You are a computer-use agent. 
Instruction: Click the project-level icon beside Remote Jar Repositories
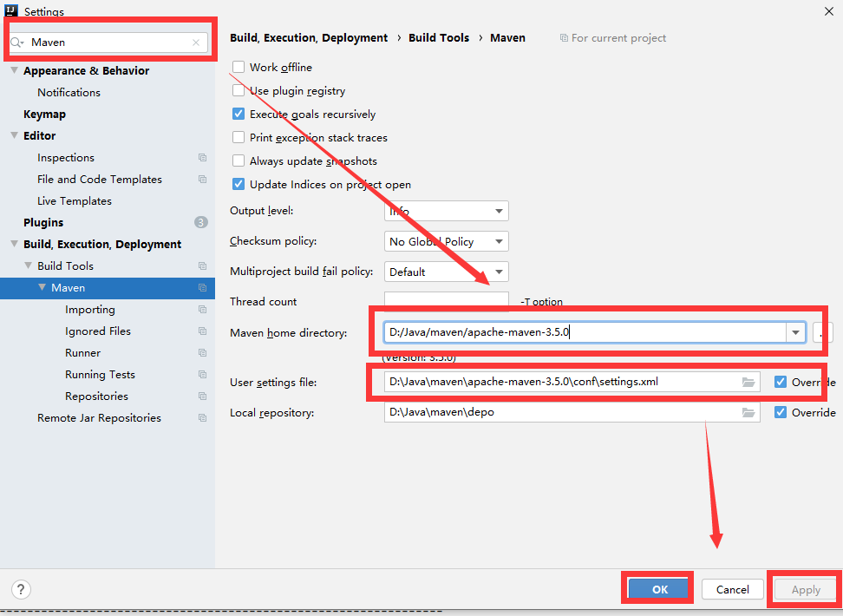pos(203,418)
